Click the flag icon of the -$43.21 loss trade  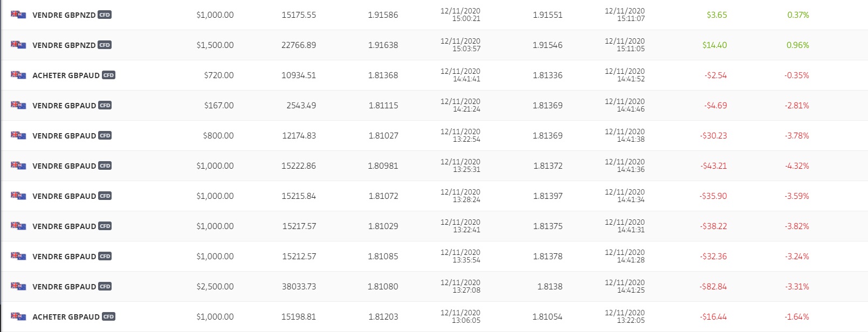18,165
